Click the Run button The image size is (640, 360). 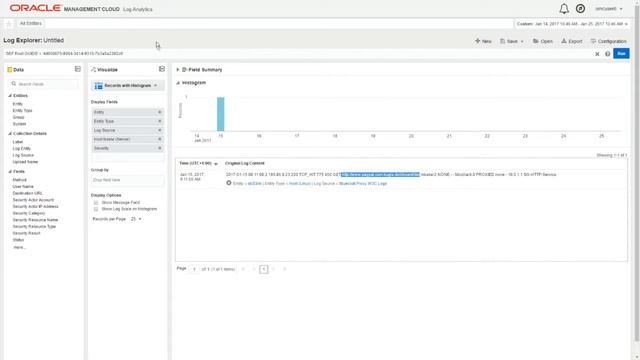pyautogui.click(x=621, y=53)
